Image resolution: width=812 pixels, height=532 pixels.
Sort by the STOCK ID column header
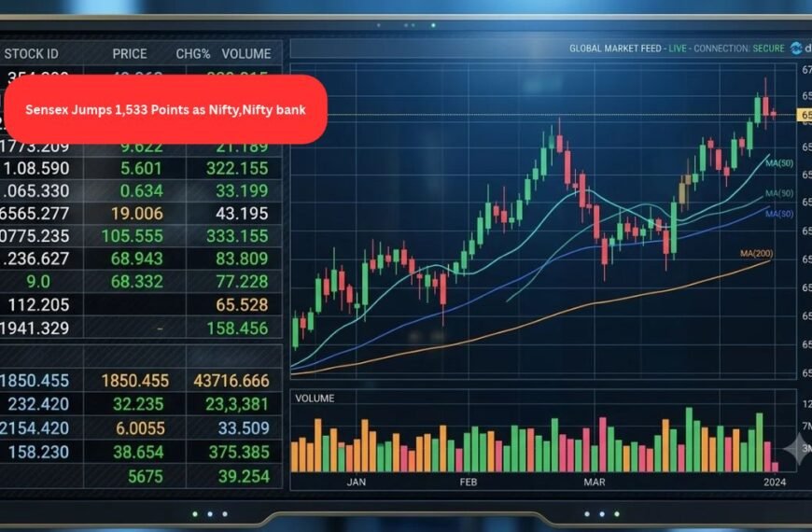(31, 54)
